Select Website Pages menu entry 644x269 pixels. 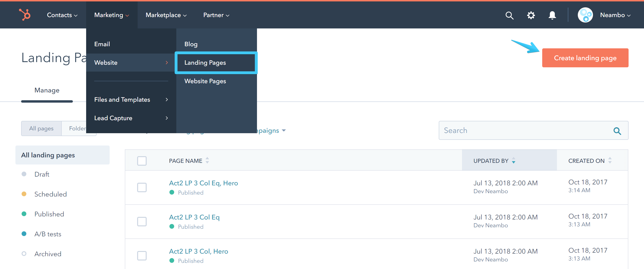click(x=205, y=81)
